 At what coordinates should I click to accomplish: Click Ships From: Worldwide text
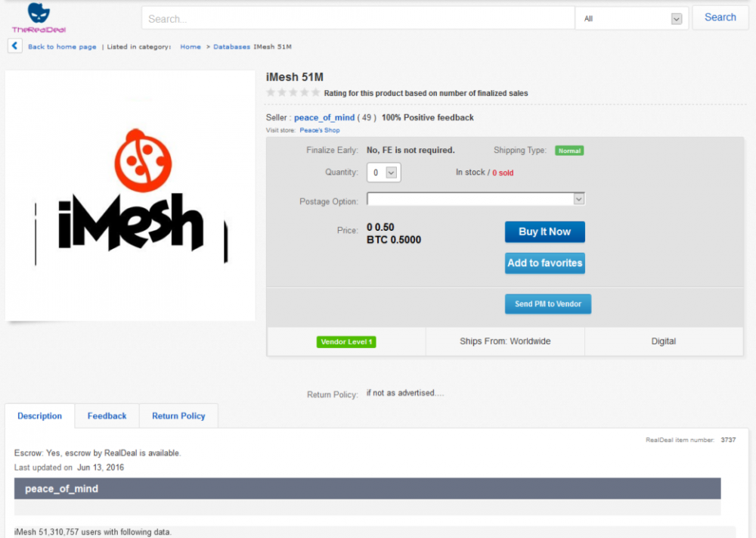point(505,341)
